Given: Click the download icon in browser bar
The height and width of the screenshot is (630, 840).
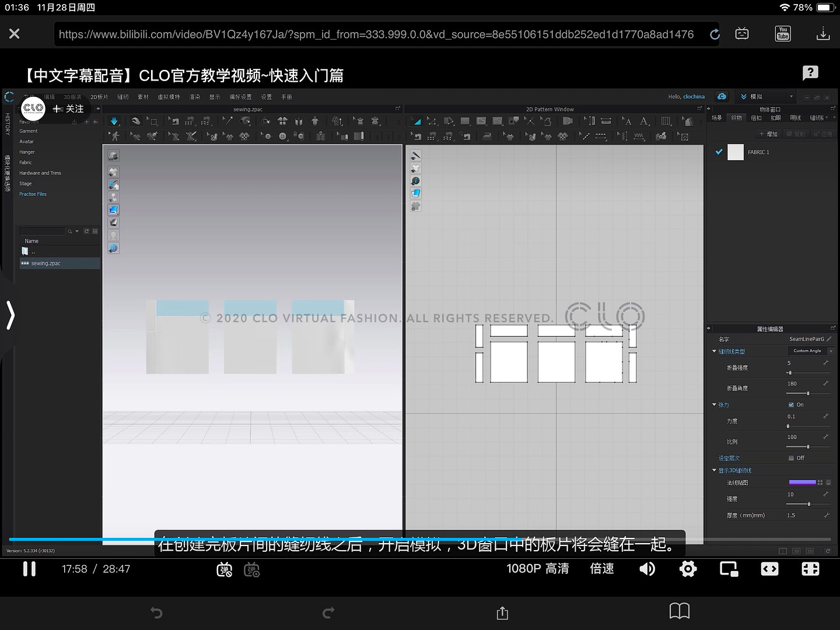Looking at the screenshot, I should point(823,34).
